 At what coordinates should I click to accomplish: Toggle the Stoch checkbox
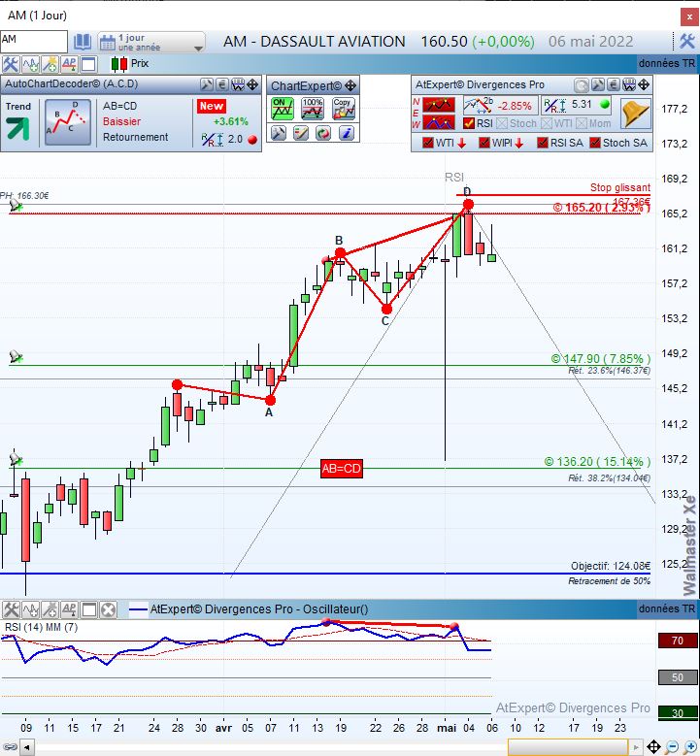(x=502, y=124)
